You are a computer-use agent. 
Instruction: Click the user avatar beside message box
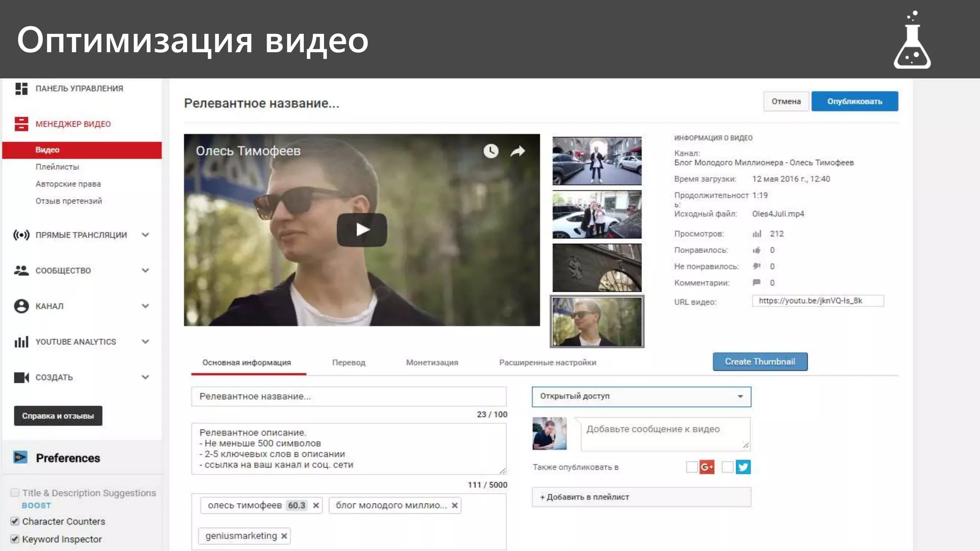[x=549, y=433]
